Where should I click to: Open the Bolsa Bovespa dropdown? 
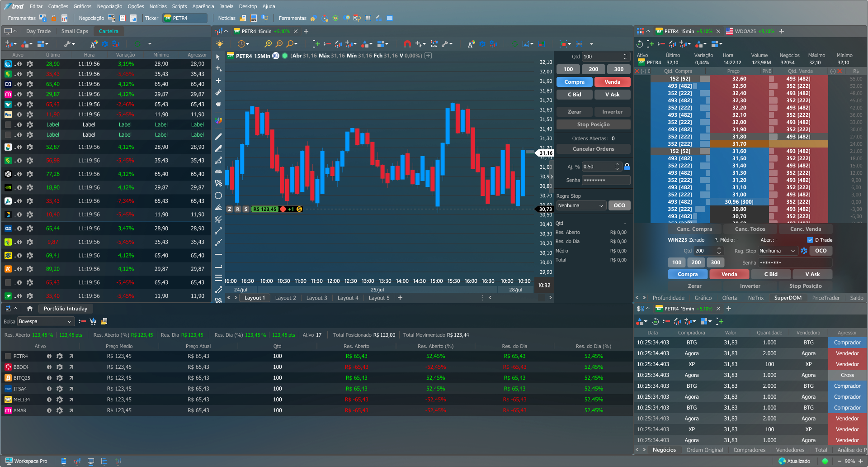tap(45, 321)
